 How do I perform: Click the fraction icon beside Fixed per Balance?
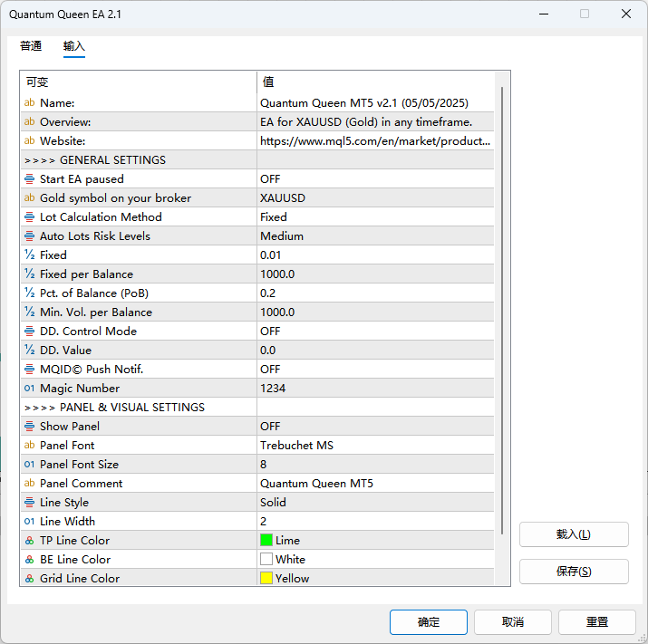[x=29, y=274]
